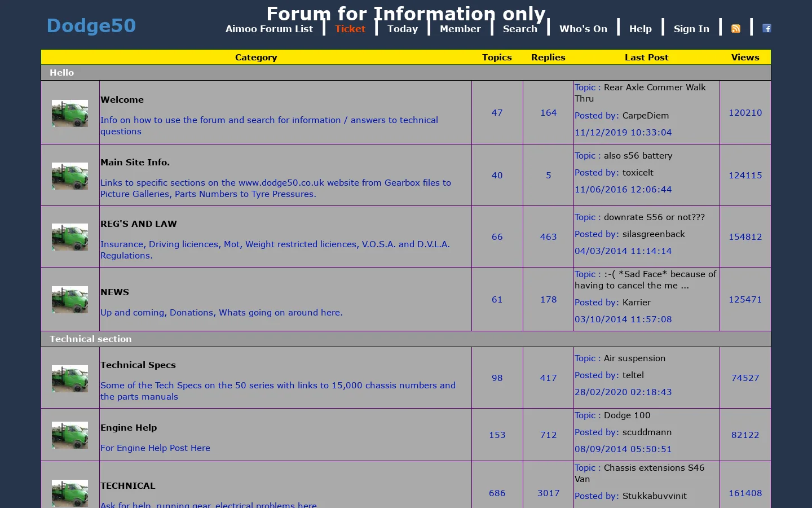
Task: Click the REG'S AND LAW replies count 463
Action: click(x=548, y=237)
